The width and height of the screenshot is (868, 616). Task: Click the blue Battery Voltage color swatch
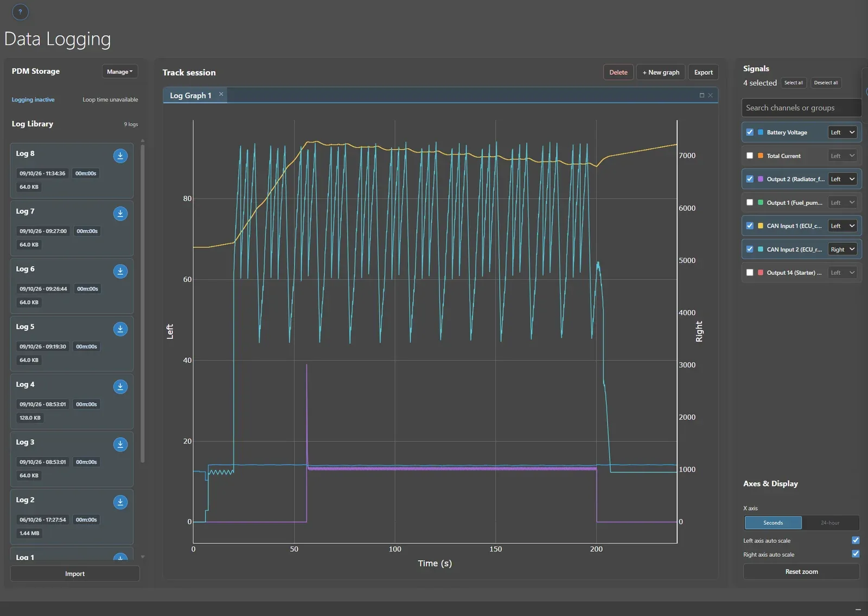click(761, 132)
